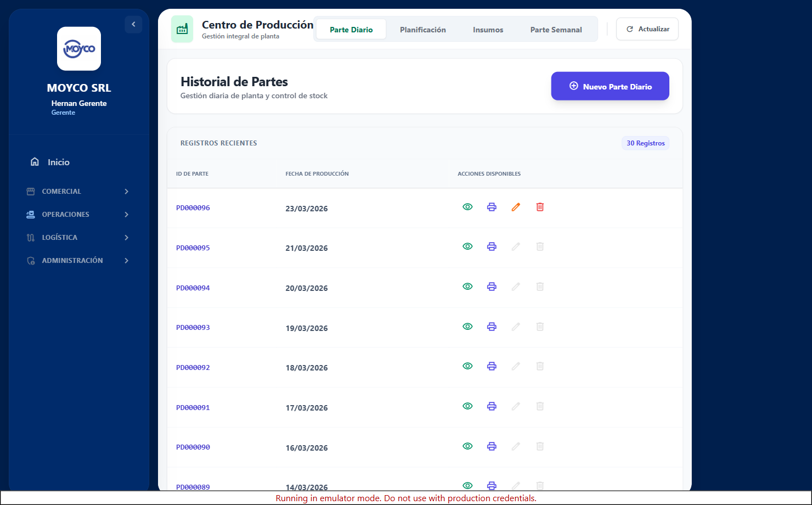Click the 30 Registros badge
Screen dimensions: 812x505
pos(645,143)
